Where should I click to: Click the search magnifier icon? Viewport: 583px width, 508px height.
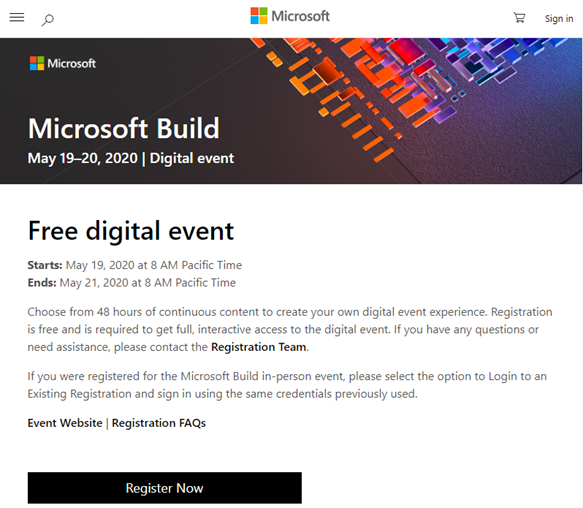47,20
